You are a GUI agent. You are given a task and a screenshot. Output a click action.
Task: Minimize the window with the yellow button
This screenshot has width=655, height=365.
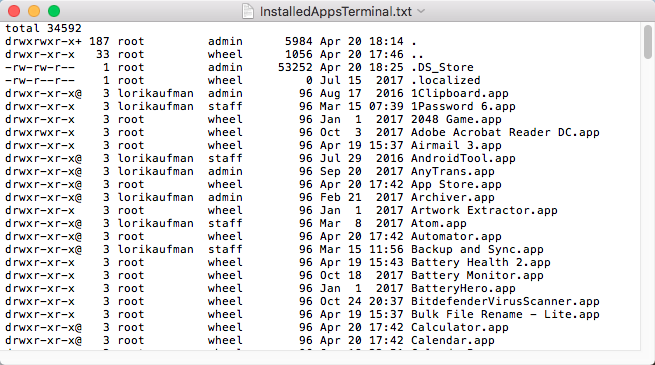[34, 11]
